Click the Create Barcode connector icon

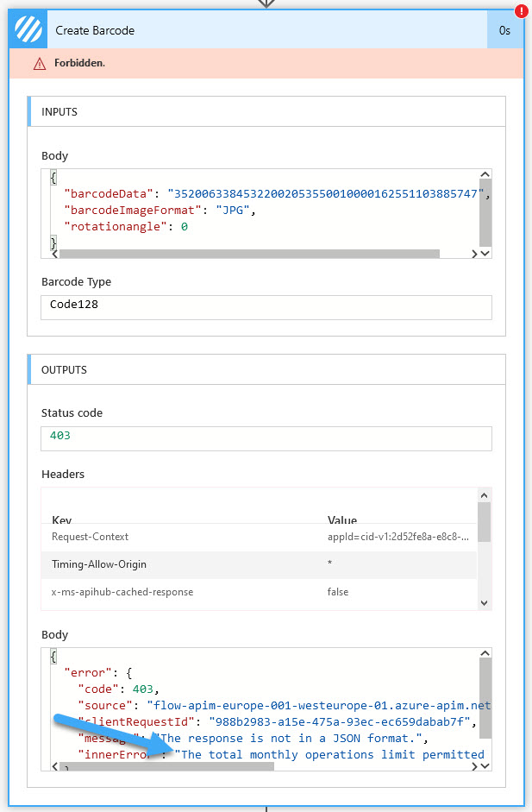(28, 29)
